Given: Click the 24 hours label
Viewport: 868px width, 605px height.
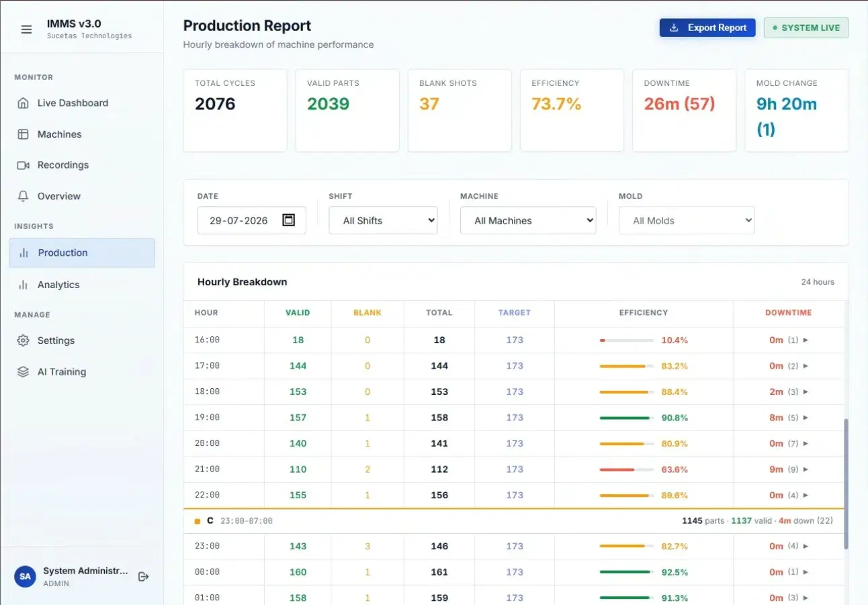Looking at the screenshot, I should tap(818, 282).
